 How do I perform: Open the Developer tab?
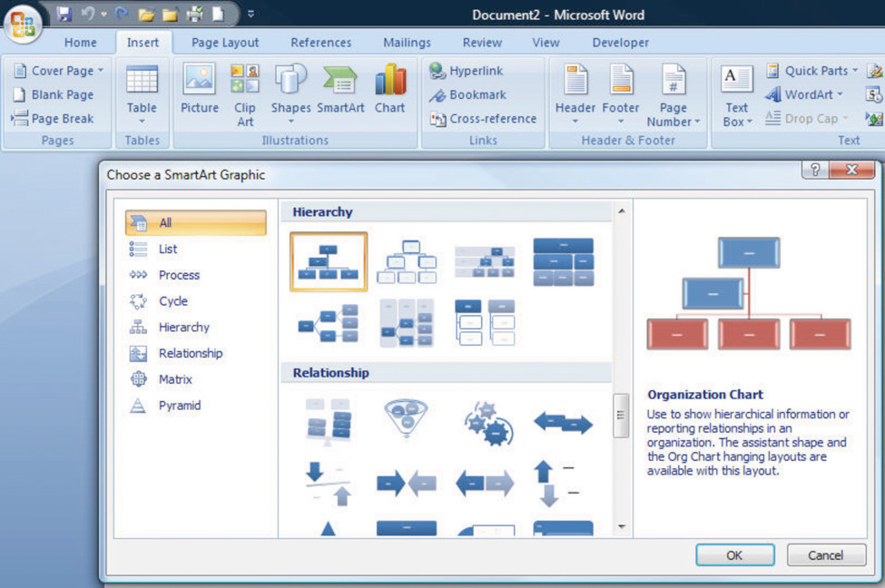pyautogui.click(x=620, y=43)
